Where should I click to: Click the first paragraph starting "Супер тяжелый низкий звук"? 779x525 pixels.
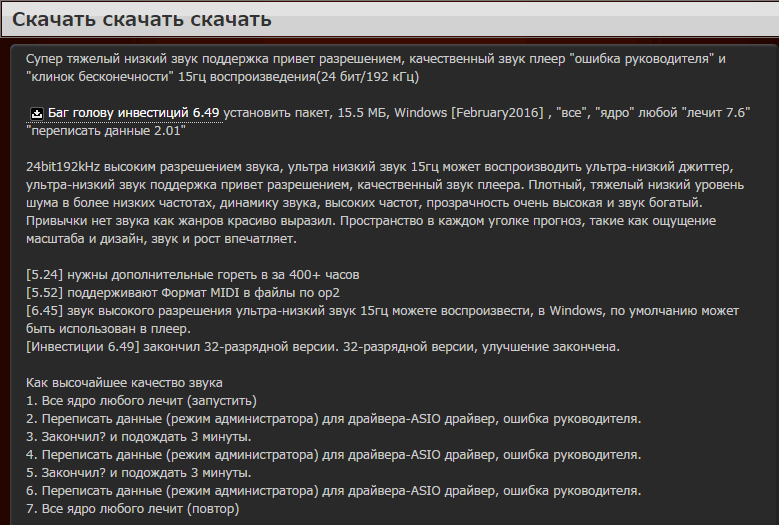376,68
